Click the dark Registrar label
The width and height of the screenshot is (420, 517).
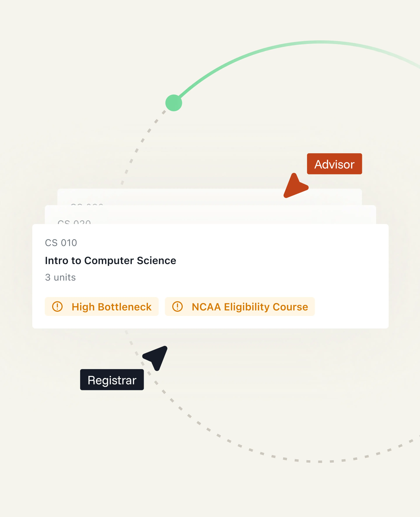(112, 380)
